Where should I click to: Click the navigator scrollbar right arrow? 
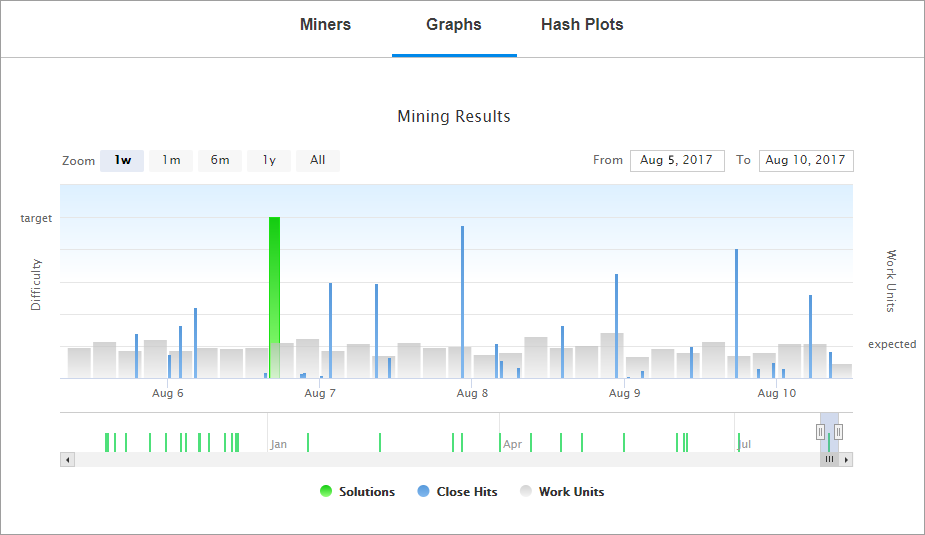tap(846, 459)
